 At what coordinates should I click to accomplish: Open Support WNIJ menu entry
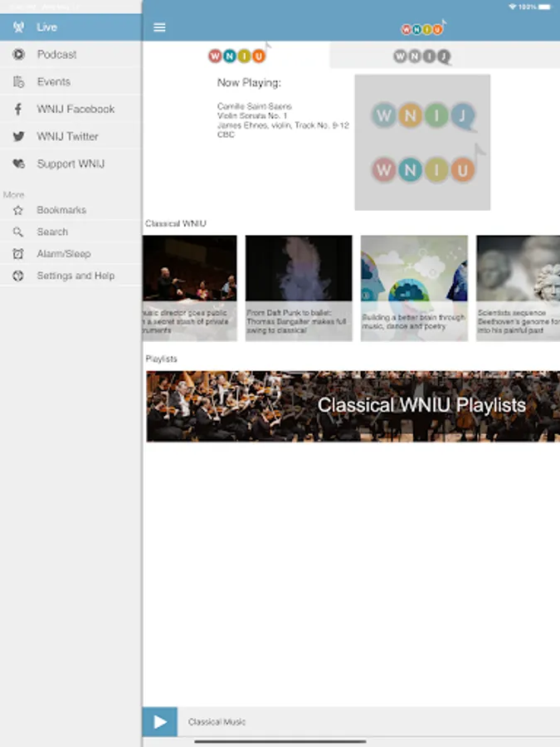(71, 164)
